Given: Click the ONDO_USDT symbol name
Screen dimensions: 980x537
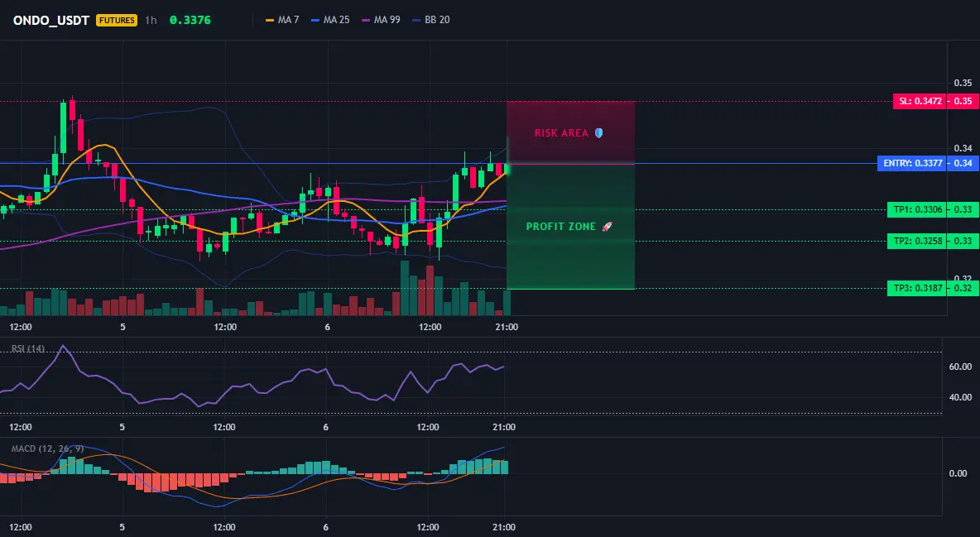Looking at the screenshot, I should (x=51, y=20).
